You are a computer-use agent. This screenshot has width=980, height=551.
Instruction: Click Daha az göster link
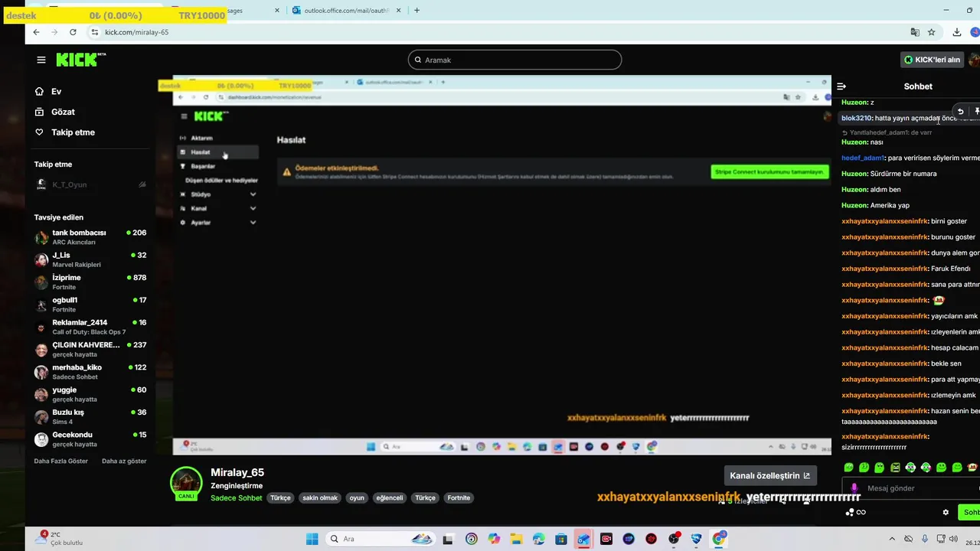[x=124, y=461]
